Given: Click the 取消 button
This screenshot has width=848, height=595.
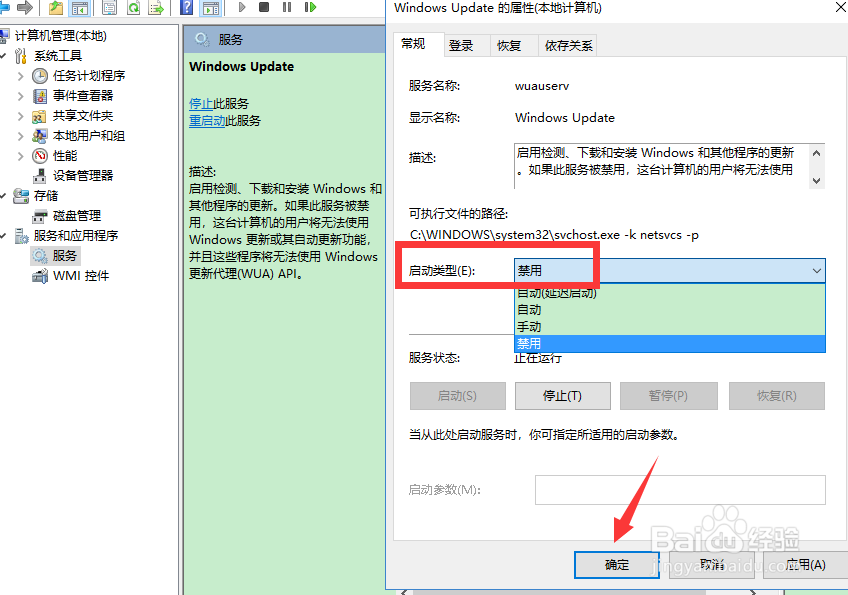Looking at the screenshot, I should [x=712, y=565].
